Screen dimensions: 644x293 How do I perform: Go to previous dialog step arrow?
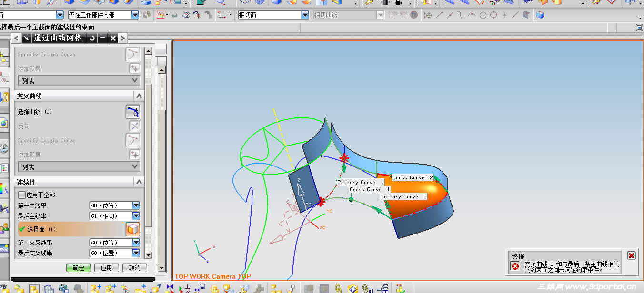[16, 38]
